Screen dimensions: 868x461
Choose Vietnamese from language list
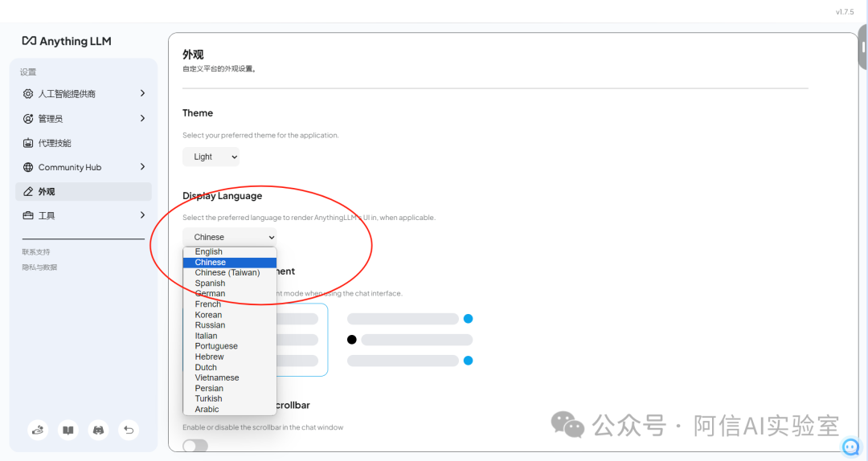point(230,378)
